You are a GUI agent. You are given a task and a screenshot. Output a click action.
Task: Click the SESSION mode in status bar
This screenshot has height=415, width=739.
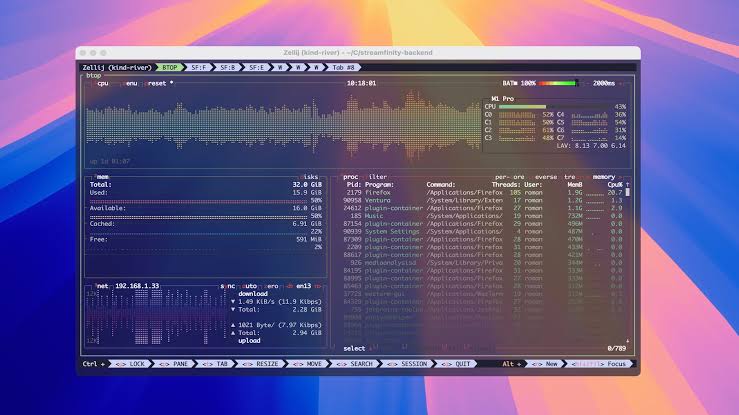tap(407, 364)
